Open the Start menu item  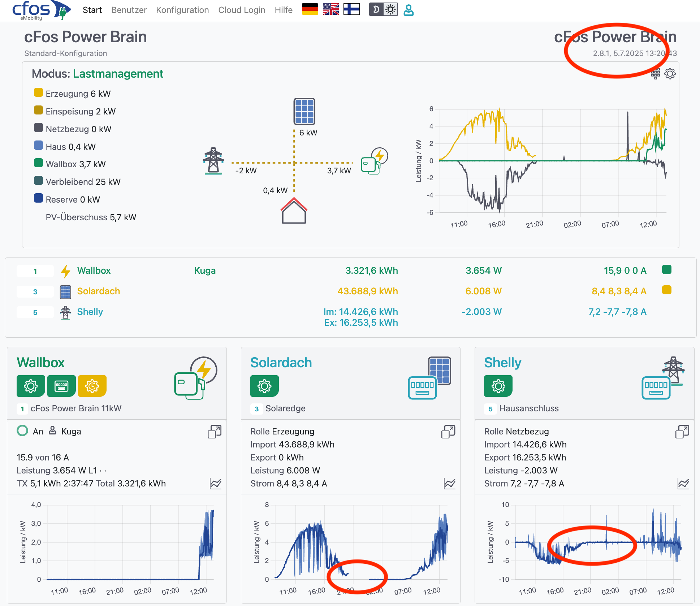(92, 10)
